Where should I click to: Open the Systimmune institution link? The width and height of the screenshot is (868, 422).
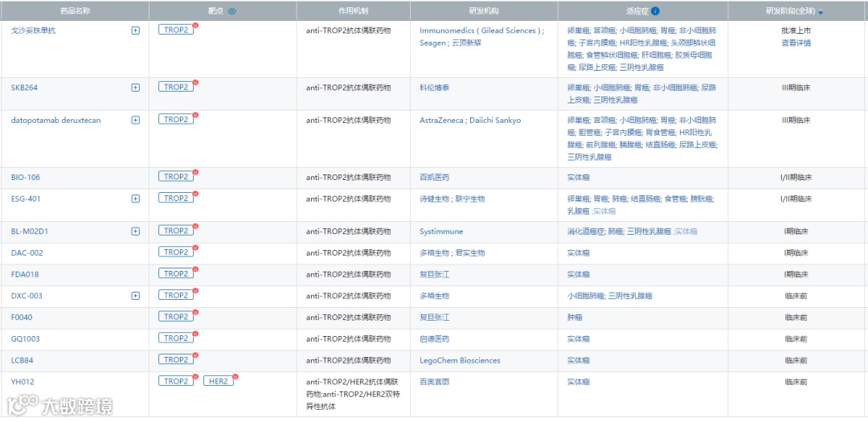tap(441, 231)
